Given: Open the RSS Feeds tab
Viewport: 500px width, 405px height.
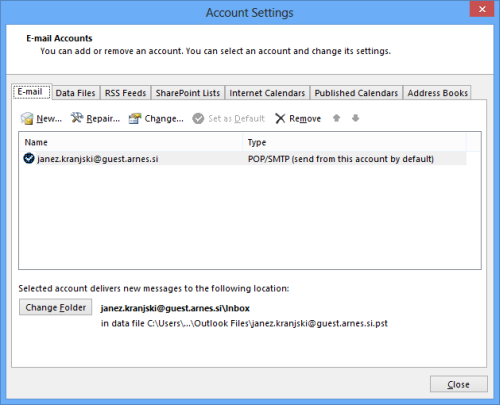Looking at the screenshot, I should (x=125, y=93).
